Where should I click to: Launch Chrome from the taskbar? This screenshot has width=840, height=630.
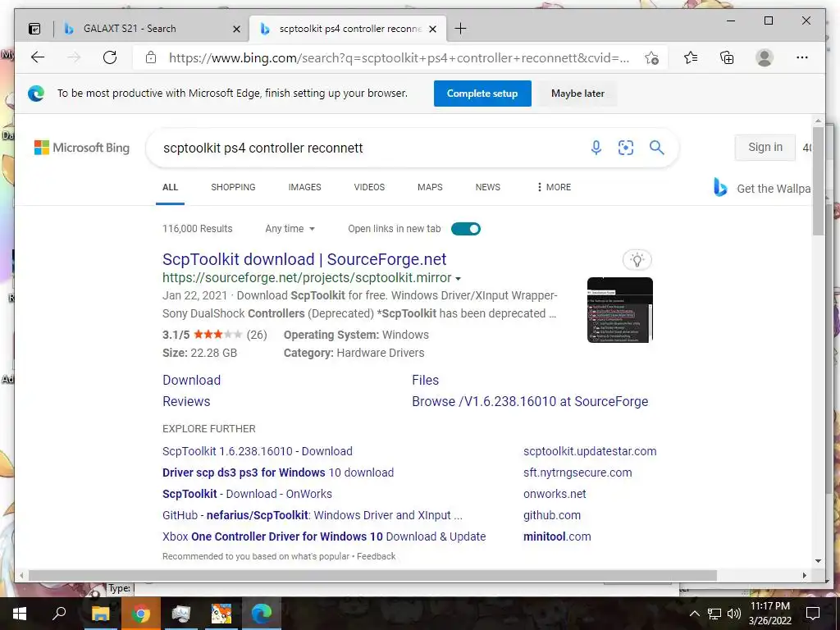coord(141,614)
